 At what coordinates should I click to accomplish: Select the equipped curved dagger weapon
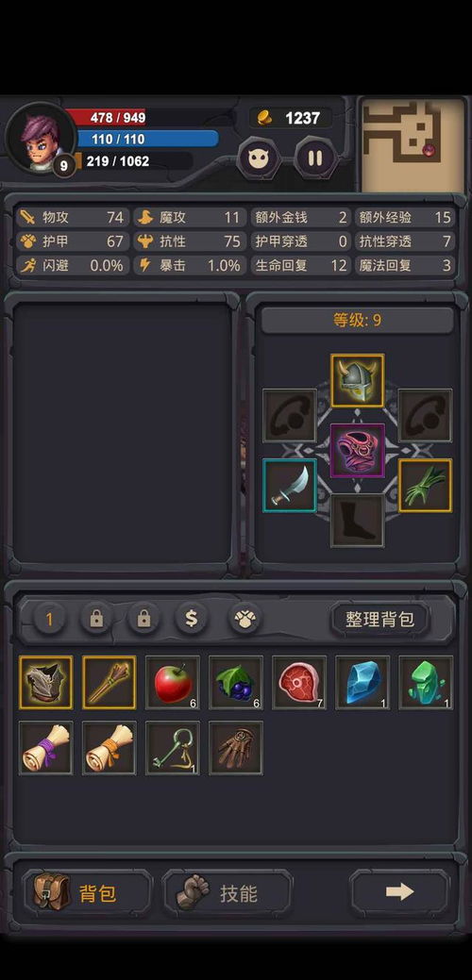coord(290,486)
